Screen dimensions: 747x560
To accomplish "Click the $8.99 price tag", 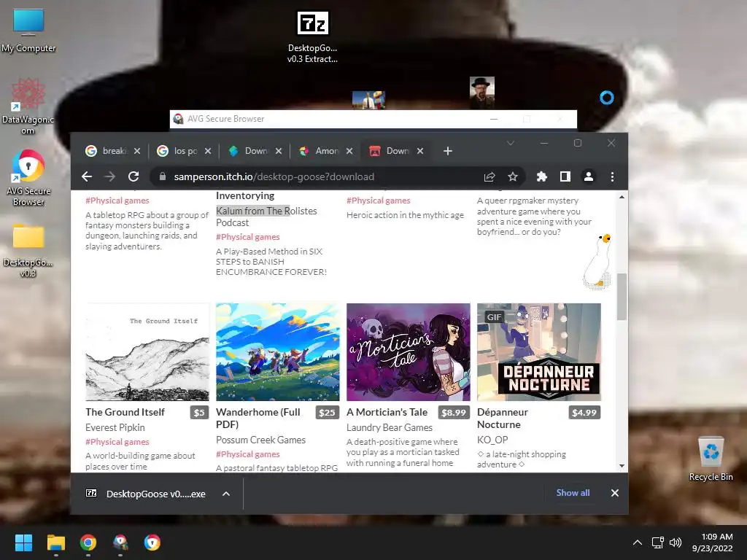I will point(454,413).
